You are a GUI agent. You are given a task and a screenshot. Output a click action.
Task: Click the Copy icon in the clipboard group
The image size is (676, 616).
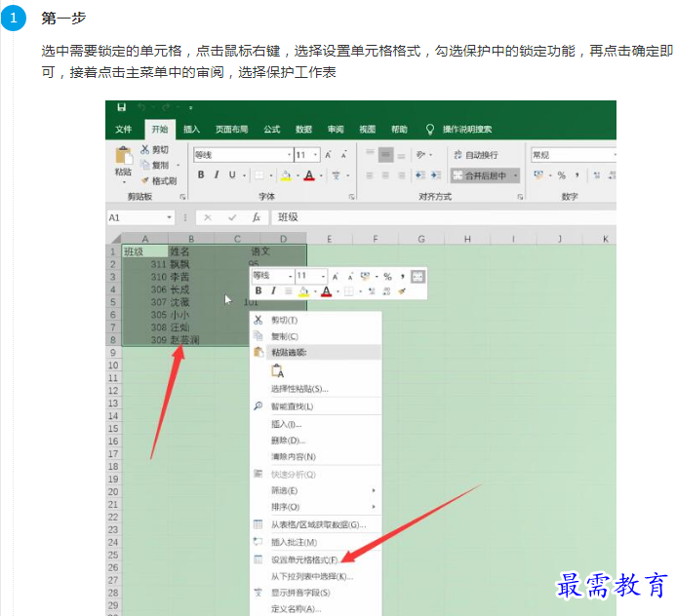[145, 165]
